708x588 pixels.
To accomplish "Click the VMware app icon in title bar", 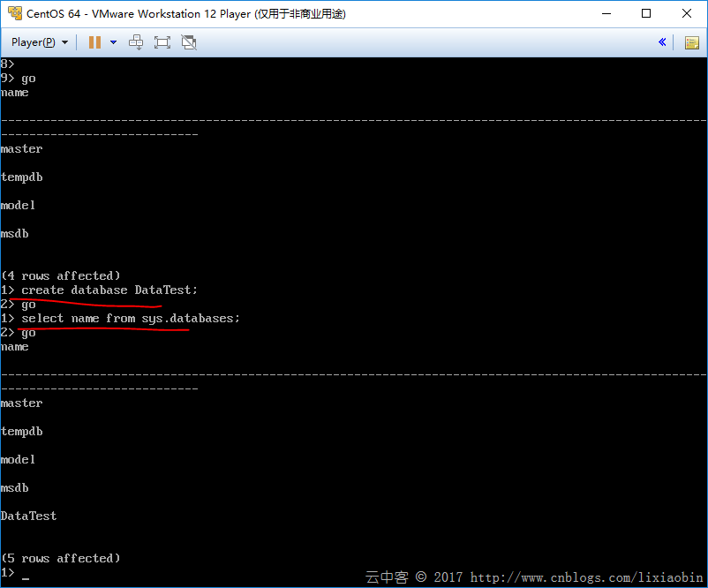I will click(14, 13).
